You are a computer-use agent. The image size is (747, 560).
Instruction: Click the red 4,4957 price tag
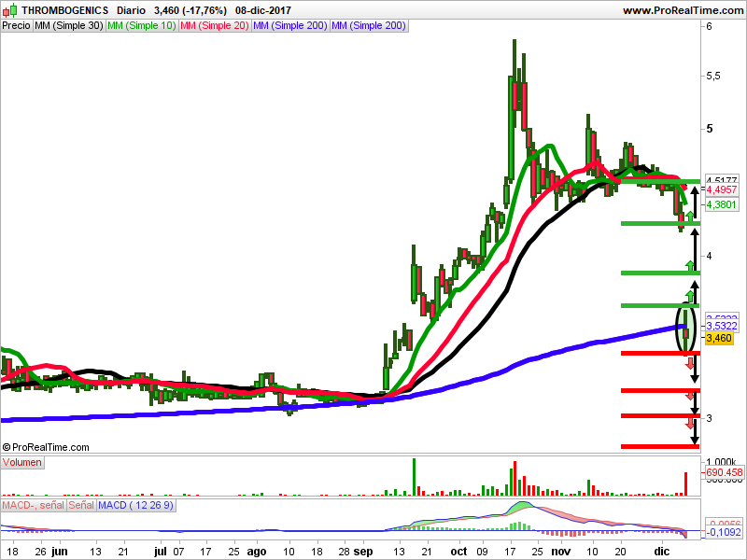coord(721,189)
